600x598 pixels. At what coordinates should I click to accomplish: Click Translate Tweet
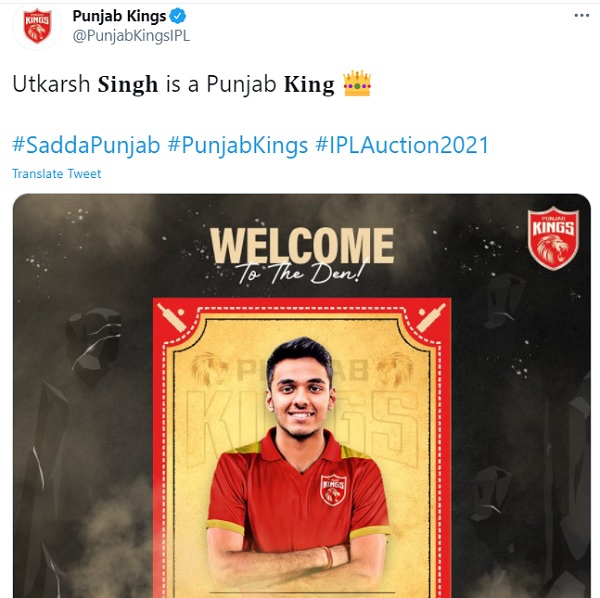tap(57, 174)
